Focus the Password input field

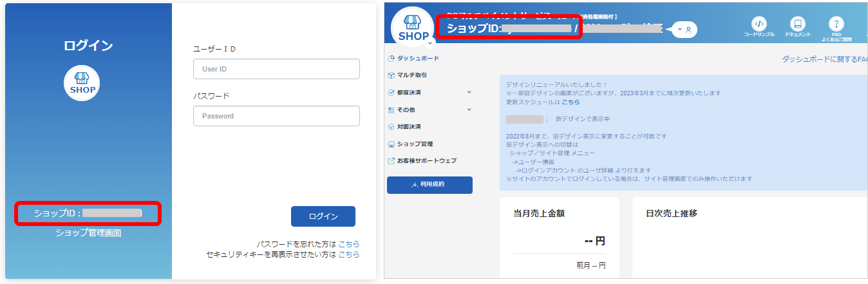(276, 116)
